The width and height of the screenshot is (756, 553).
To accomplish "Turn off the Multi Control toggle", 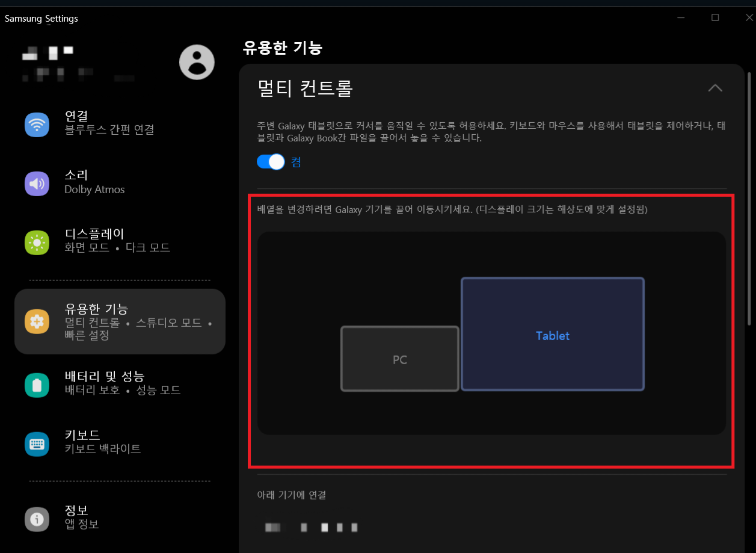I will pos(271,162).
